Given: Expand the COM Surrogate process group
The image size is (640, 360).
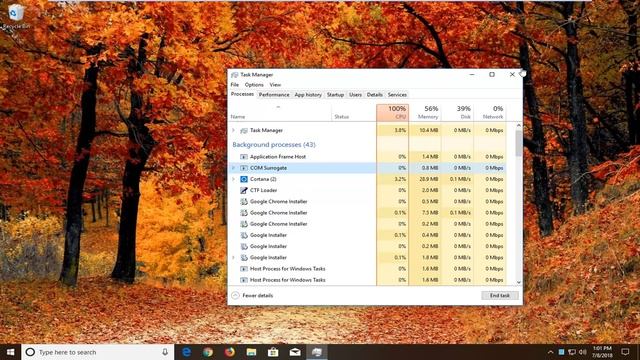Looking at the screenshot, I should (233, 168).
